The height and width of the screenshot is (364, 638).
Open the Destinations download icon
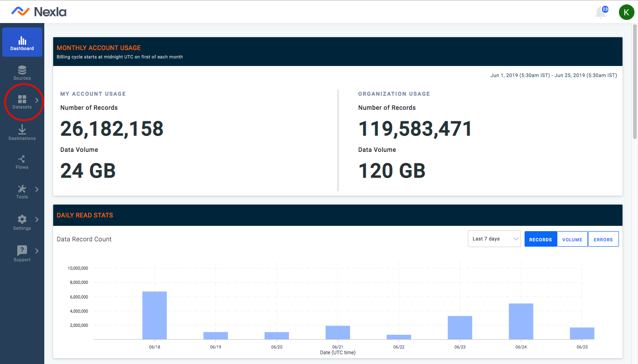click(x=22, y=129)
